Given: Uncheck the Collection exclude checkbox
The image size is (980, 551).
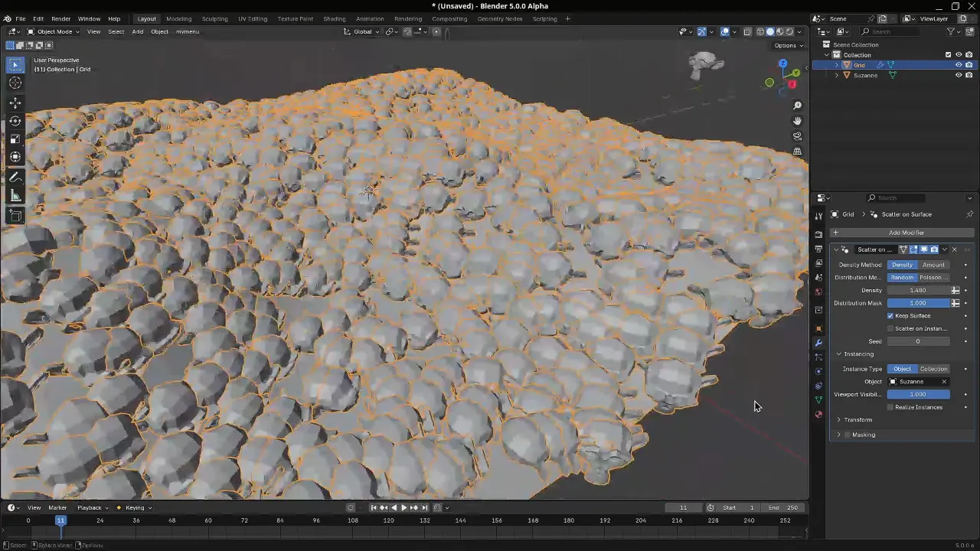Looking at the screenshot, I should coord(948,55).
